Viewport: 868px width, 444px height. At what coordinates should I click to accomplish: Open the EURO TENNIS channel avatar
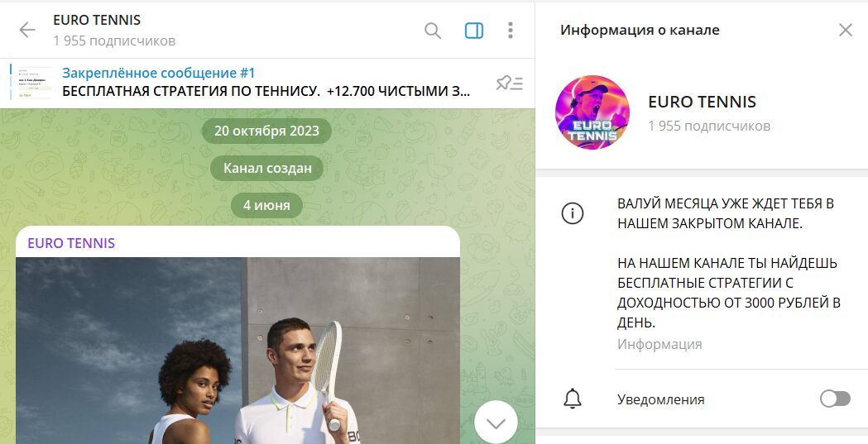(x=592, y=112)
